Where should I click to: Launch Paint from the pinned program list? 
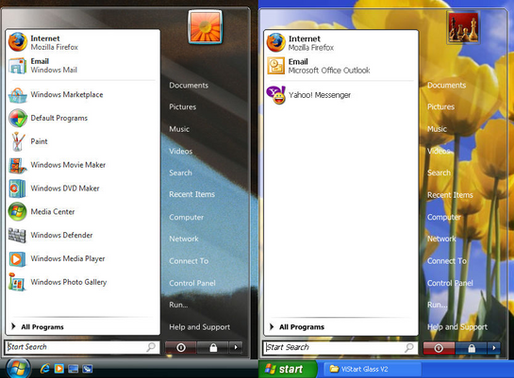pos(82,141)
